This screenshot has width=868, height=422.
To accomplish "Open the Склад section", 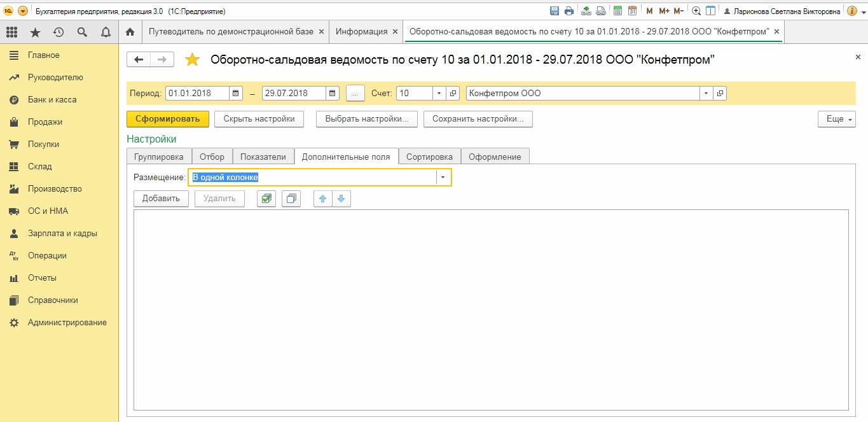I will click(x=59, y=167).
